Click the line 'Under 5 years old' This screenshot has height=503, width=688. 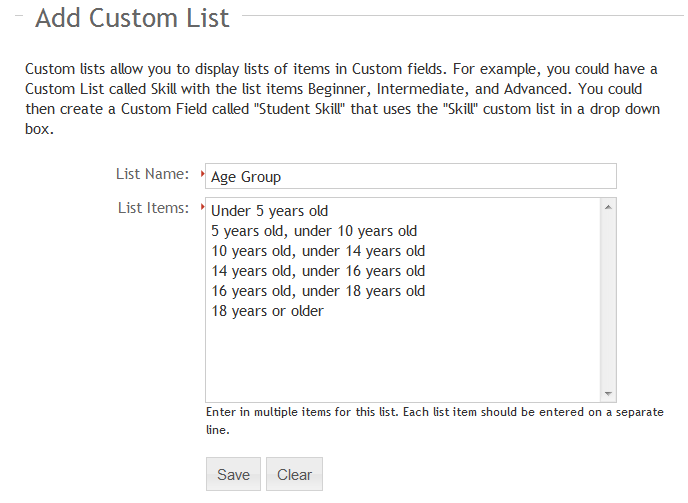click(269, 211)
